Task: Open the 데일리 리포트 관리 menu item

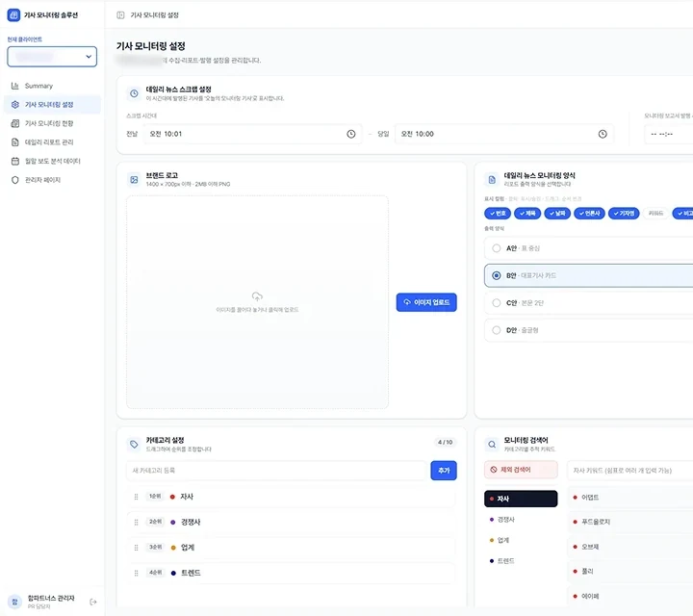Action: (52, 142)
